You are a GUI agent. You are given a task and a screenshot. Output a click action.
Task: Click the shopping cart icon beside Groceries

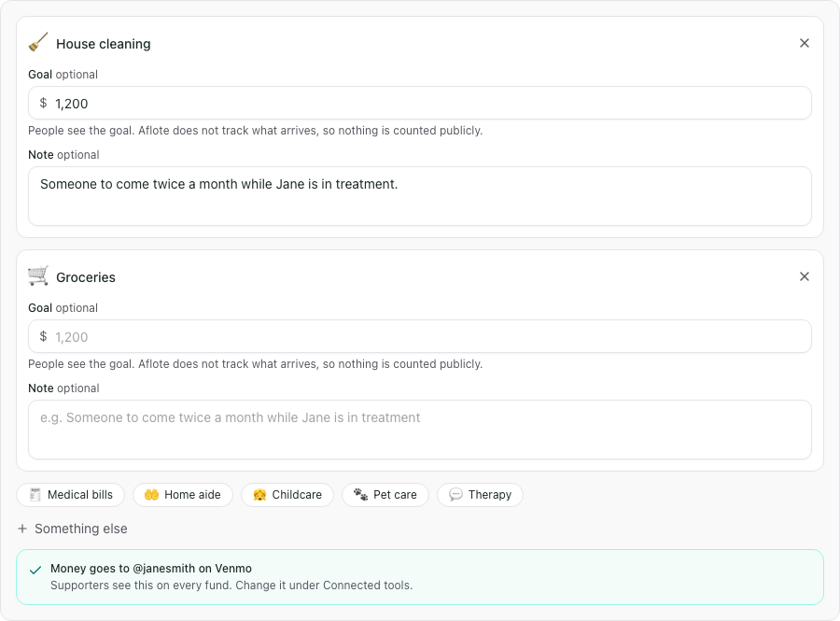click(x=38, y=276)
